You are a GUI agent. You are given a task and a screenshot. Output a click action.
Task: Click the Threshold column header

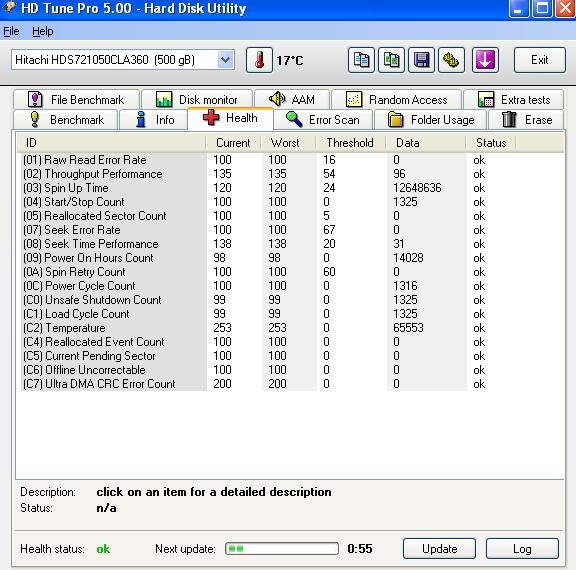pyautogui.click(x=350, y=143)
